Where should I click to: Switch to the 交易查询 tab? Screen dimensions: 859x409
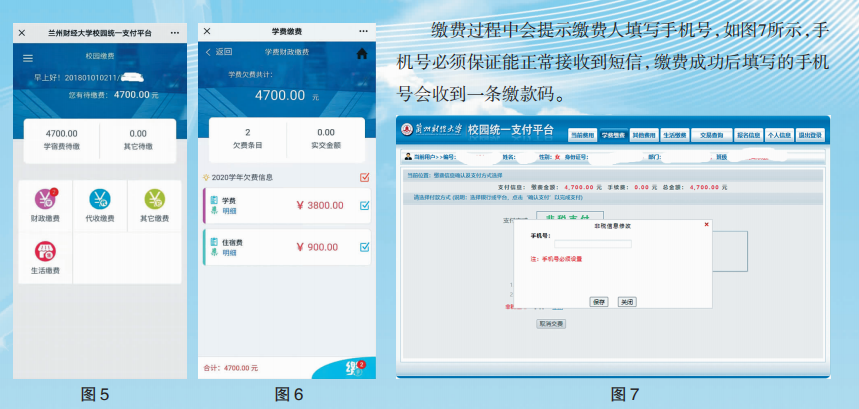711,134
